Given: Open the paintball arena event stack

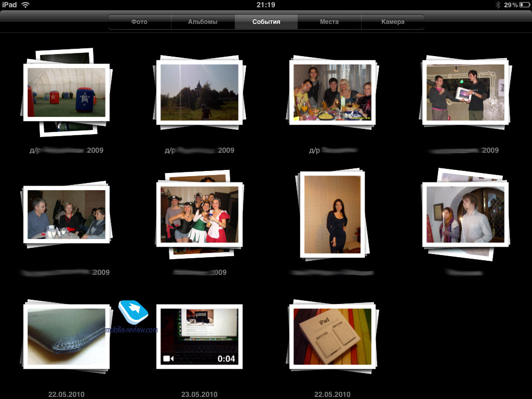Looking at the screenshot, I should point(66,92).
